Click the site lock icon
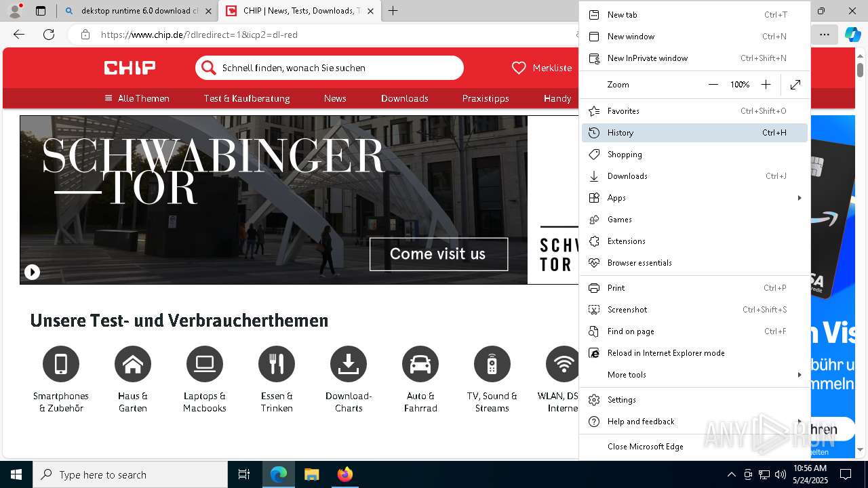 click(85, 35)
